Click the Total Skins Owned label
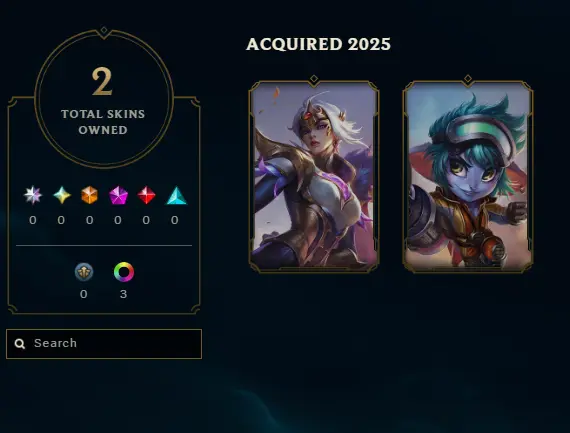The height and width of the screenshot is (433, 570). pos(103,122)
